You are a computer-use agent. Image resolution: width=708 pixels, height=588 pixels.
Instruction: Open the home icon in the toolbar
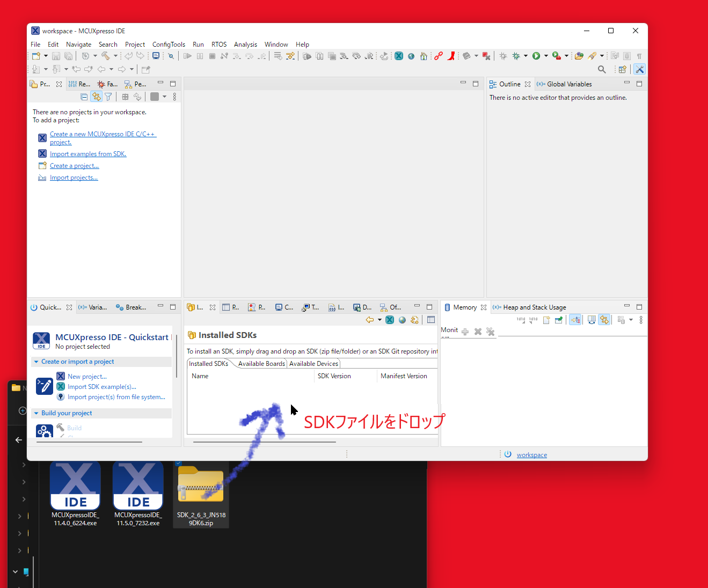pos(424,56)
